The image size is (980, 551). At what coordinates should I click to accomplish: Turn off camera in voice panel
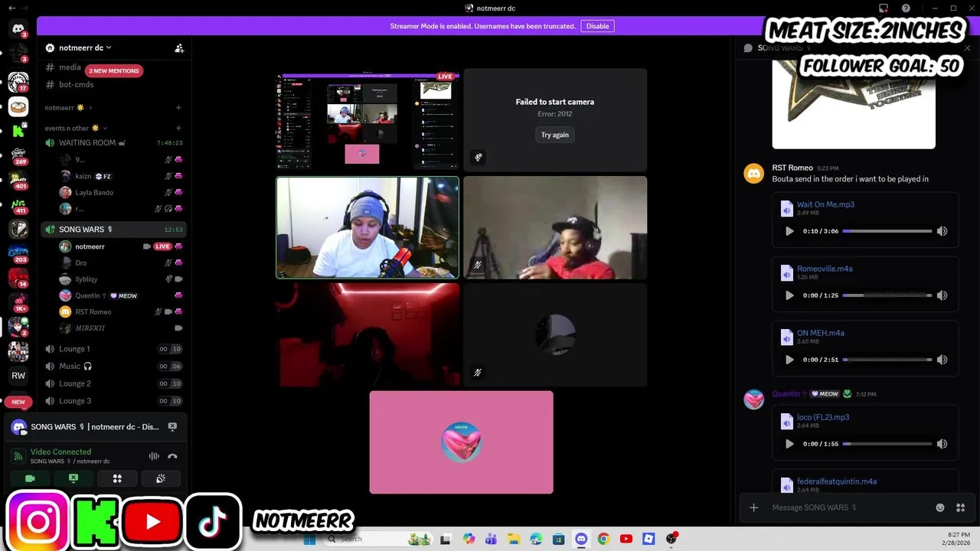[30, 478]
